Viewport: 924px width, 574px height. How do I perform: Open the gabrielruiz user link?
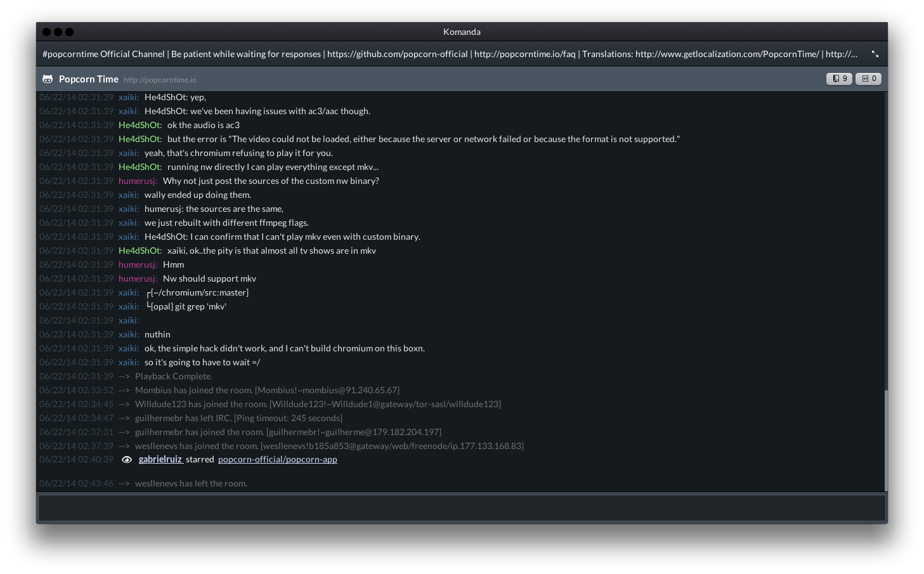pyautogui.click(x=160, y=459)
